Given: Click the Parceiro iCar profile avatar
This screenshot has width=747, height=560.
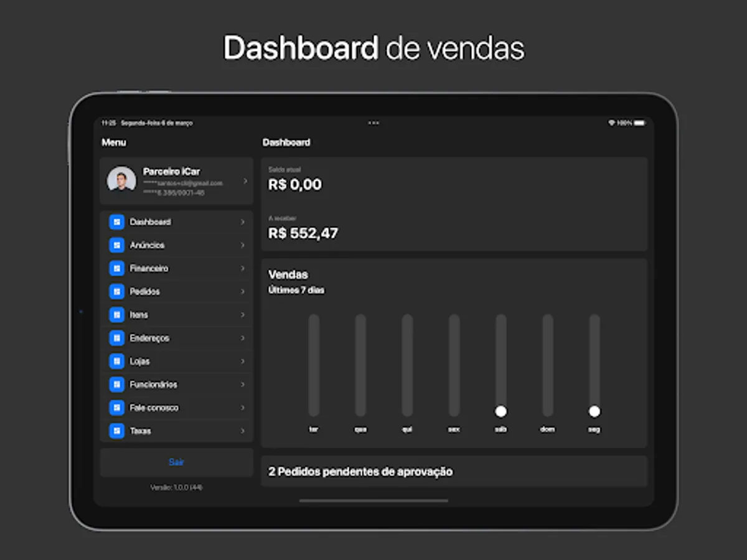Looking at the screenshot, I should coord(121,180).
